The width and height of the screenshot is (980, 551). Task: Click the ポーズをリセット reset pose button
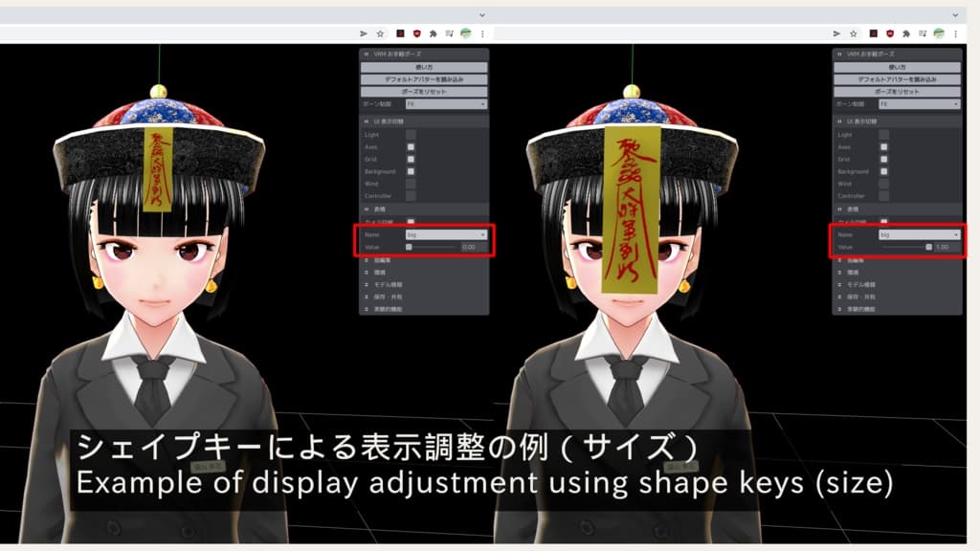click(x=424, y=92)
